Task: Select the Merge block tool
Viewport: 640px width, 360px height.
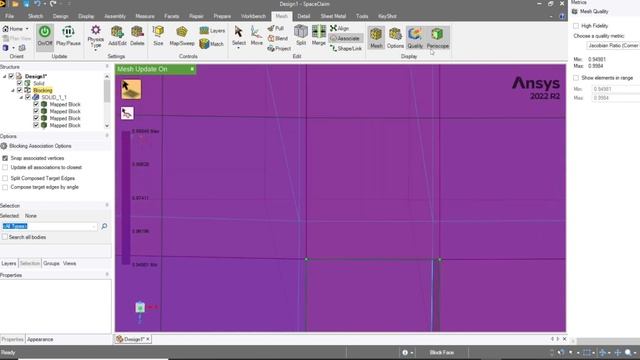Action: (319, 36)
